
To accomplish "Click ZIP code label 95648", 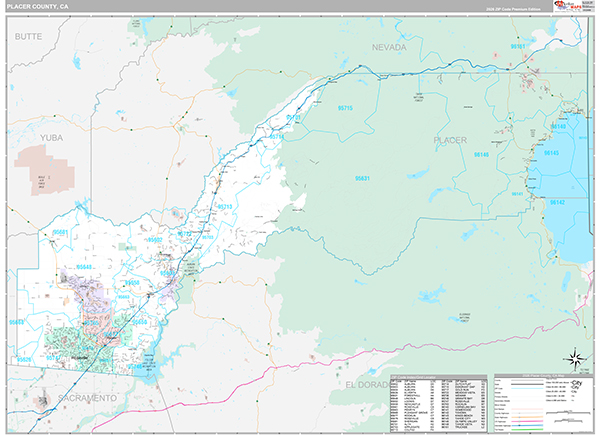I will click(84, 267).
